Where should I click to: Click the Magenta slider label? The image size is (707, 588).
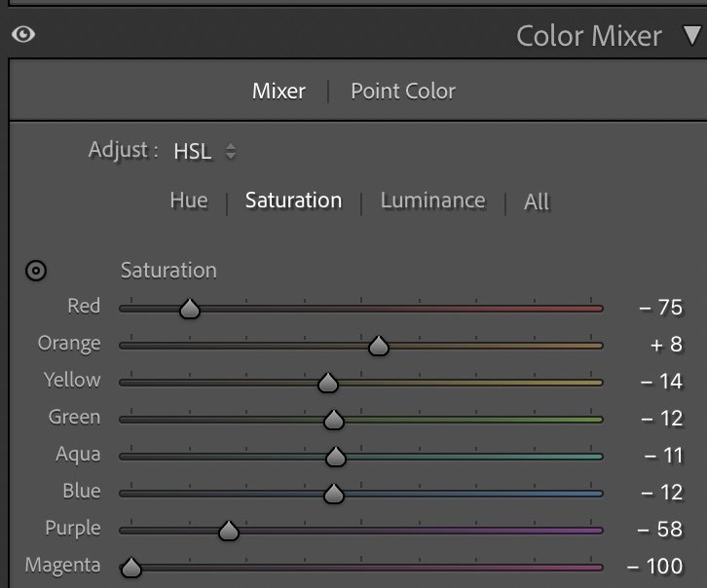(x=62, y=566)
